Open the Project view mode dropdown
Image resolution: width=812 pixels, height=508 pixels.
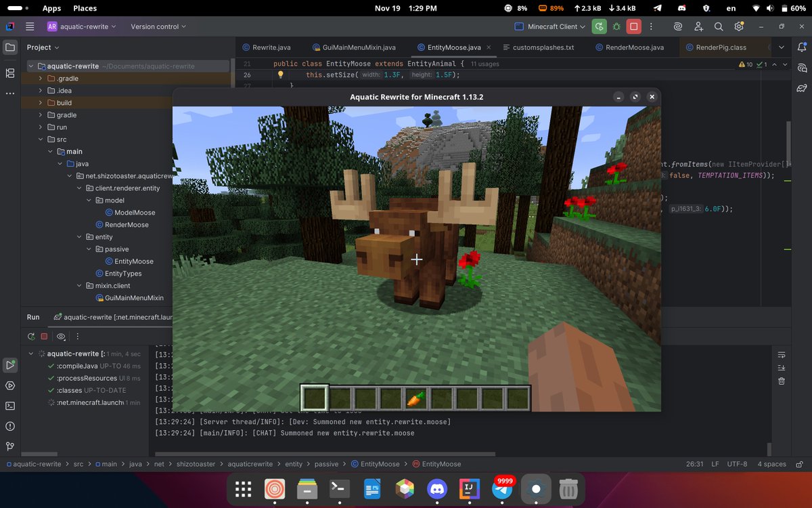[x=43, y=47]
